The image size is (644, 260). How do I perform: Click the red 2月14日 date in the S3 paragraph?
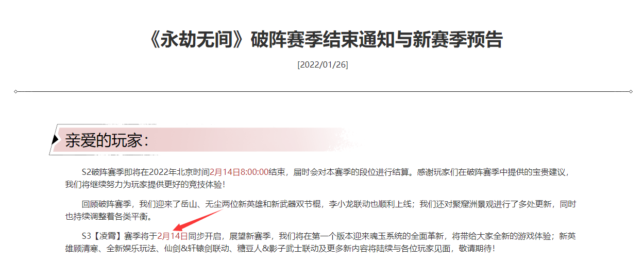pos(172,236)
